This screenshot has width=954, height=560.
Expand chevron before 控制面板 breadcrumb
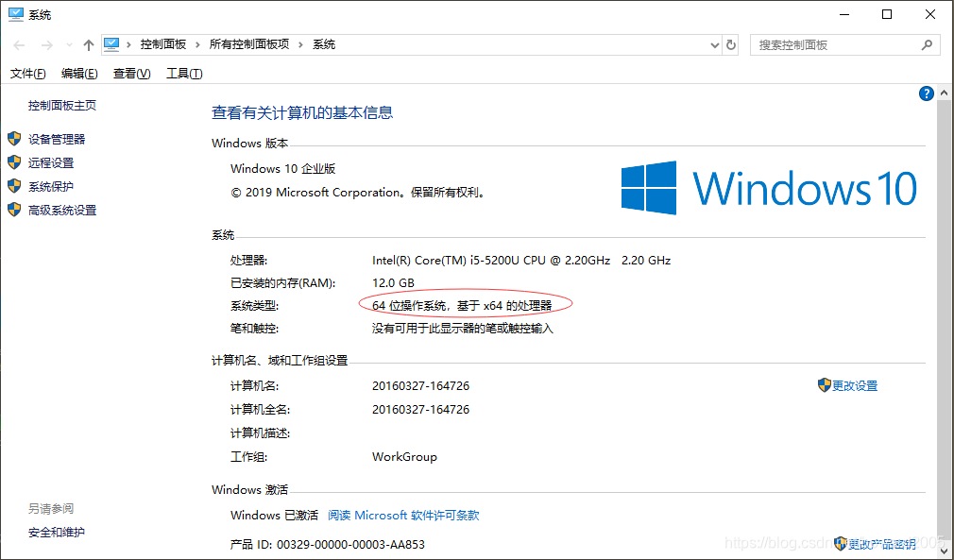(129, 45)
